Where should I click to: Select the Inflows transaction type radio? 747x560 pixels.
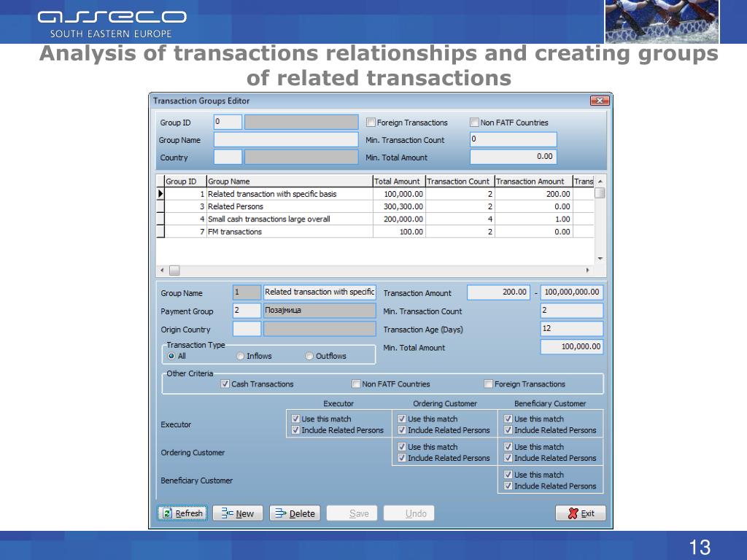[x=241, y=356]
